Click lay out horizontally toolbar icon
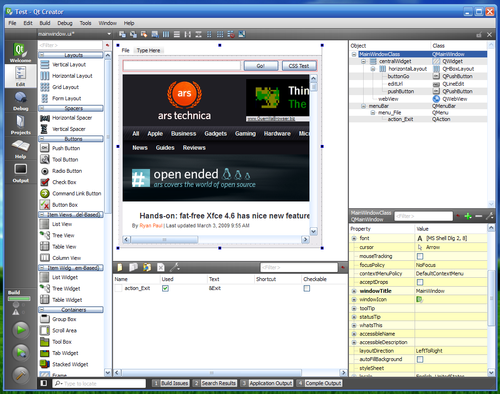Image resolution: width=500 pixels, height=394 pixels. [x=166, y=34]
